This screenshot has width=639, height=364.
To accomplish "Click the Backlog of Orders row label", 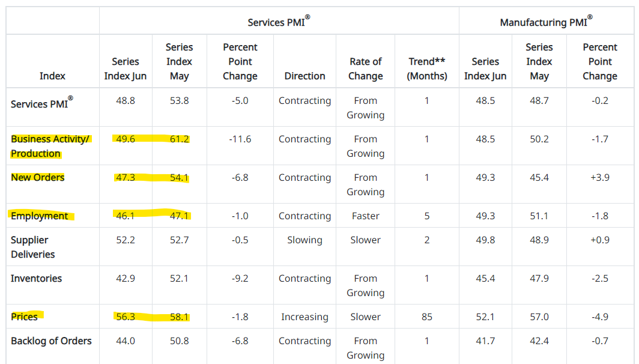I will click(x=51, y=341).
